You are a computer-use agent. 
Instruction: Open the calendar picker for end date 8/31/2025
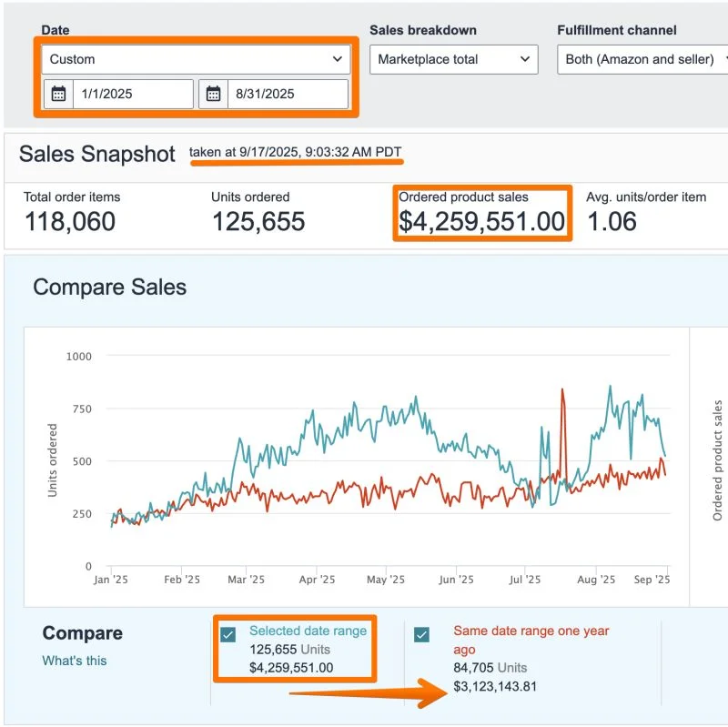pyautogui.click(x=216, y=94)
